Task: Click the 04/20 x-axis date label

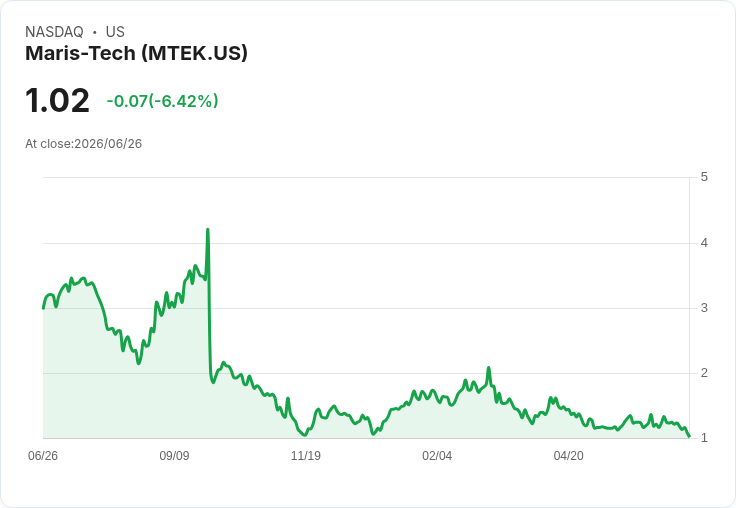Action: click(568, 455)
